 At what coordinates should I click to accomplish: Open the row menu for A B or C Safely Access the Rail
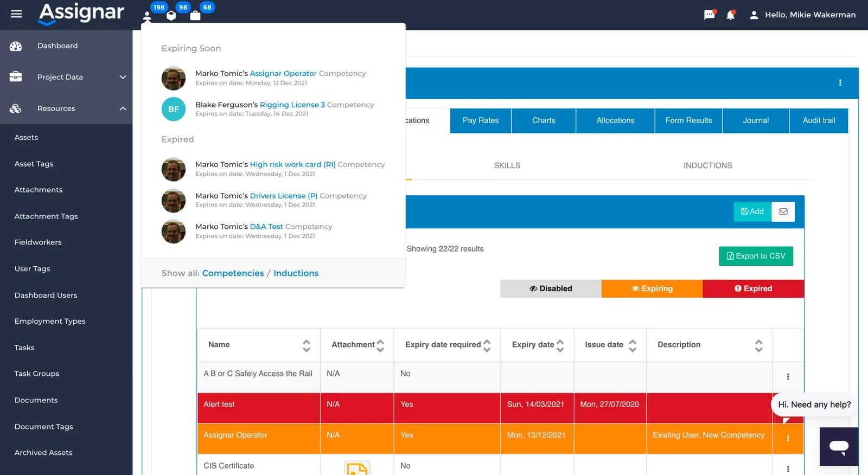[788, 377]
